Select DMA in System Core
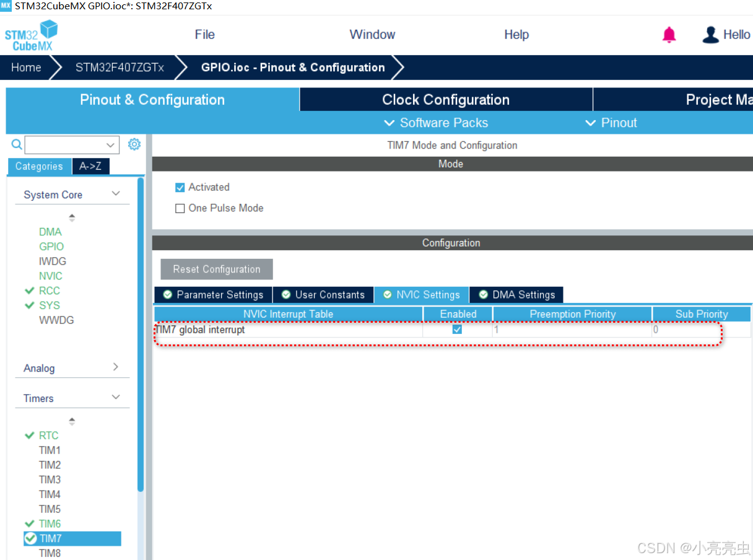Image resolution: width=753 pixels, height=560 pixels. tap(50, 232)
